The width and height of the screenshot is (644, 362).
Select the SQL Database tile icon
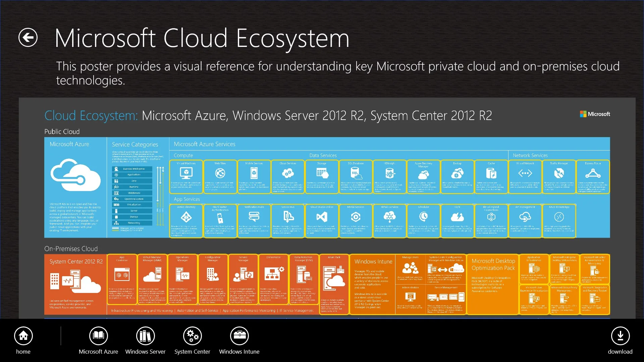[356, 173]
